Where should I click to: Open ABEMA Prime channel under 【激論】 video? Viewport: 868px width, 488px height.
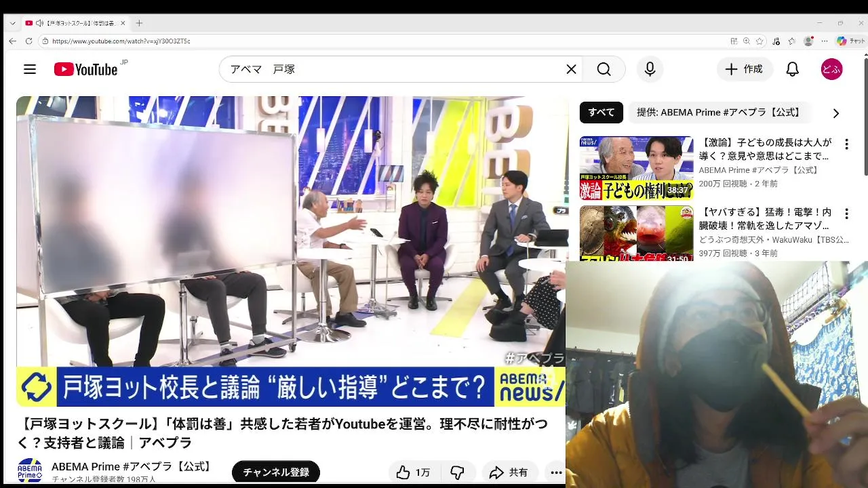tap(759, 170)
